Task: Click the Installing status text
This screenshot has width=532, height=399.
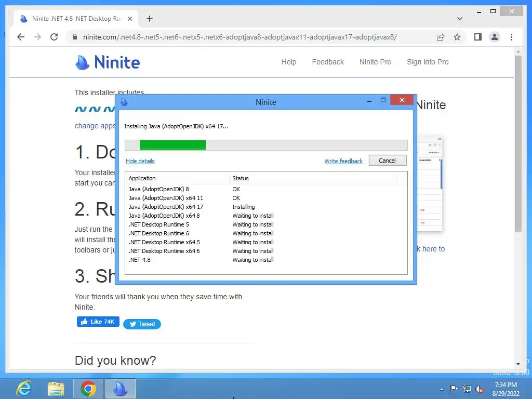Action: [243, 207]
